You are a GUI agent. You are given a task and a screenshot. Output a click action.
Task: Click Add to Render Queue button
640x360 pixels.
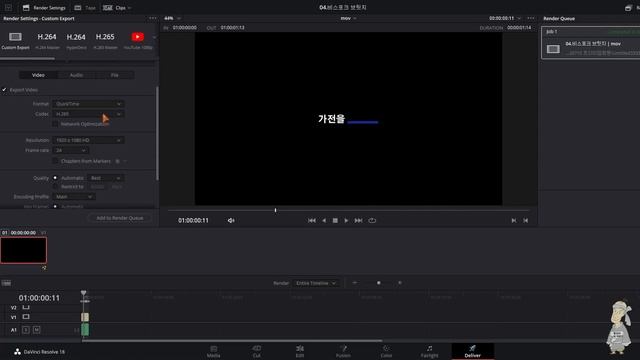point(120,218)
